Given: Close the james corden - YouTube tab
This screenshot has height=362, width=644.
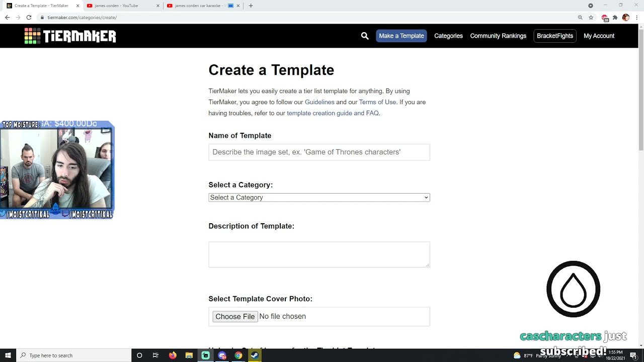Looking at the screenshot, I should point(158,6).
